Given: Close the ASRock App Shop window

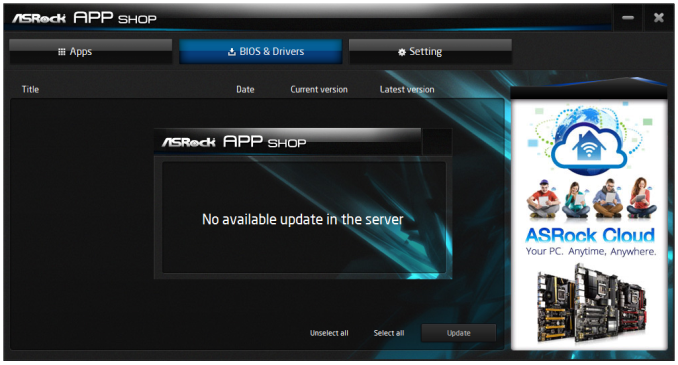Looking at the screenshot, I should click(659, 18).
